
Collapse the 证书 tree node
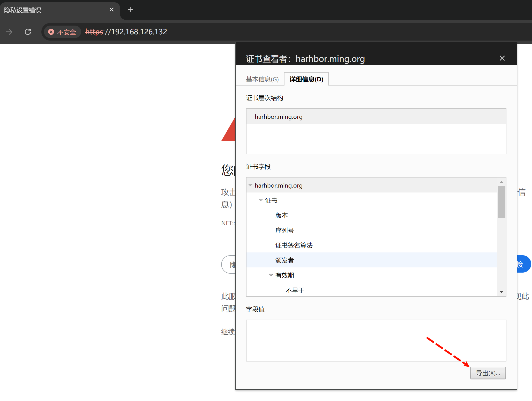[x=261, y=200]
